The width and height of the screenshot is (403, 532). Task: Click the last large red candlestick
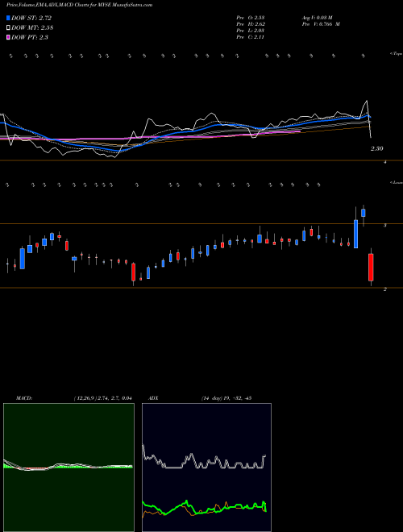click(x=371, y=268)
